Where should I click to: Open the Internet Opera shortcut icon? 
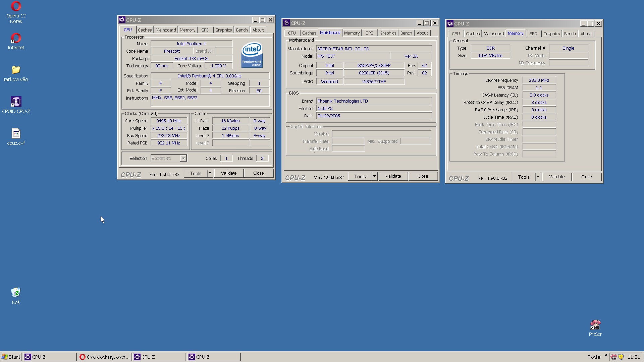tap(16, 42)
